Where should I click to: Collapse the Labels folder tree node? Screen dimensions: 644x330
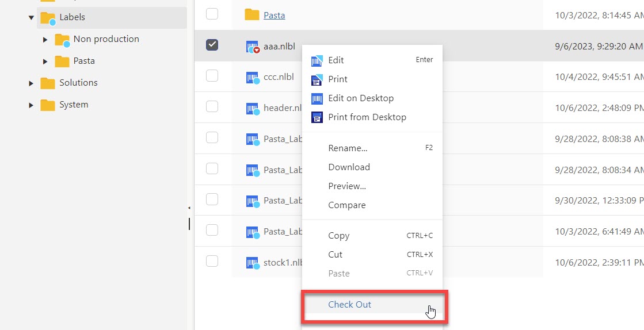tap(31, 18)
